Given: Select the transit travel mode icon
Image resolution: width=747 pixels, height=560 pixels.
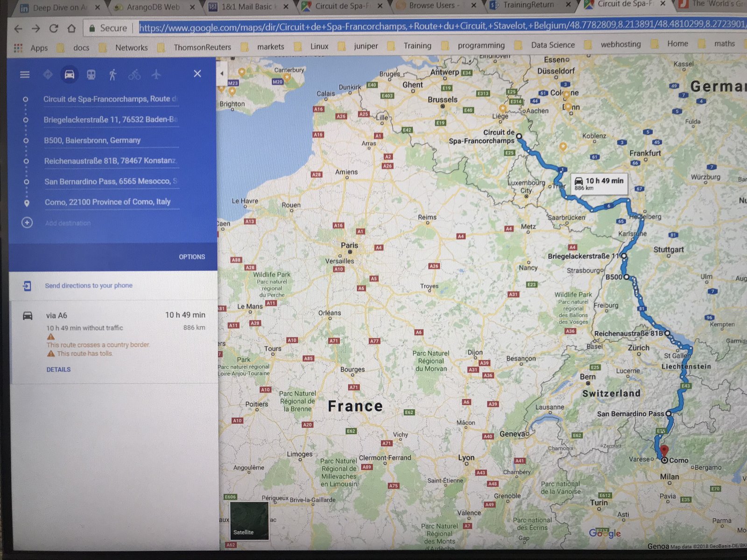Looking at the screenshot, I should 91,75.
